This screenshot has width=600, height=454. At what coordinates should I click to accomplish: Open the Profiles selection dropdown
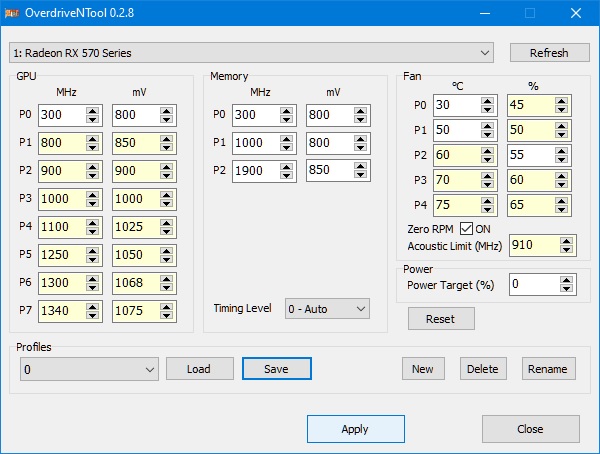pos(89,369)
